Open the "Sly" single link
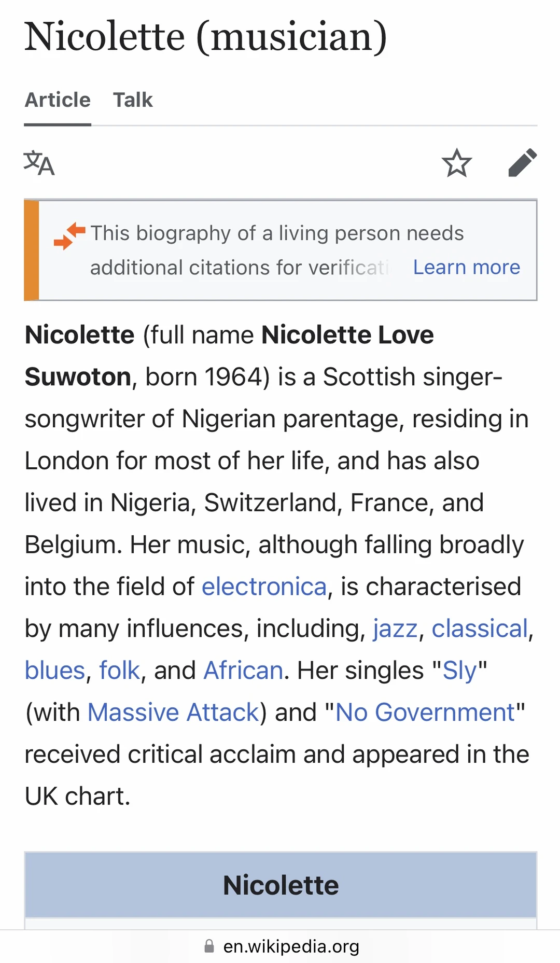 tap(459, 671)
